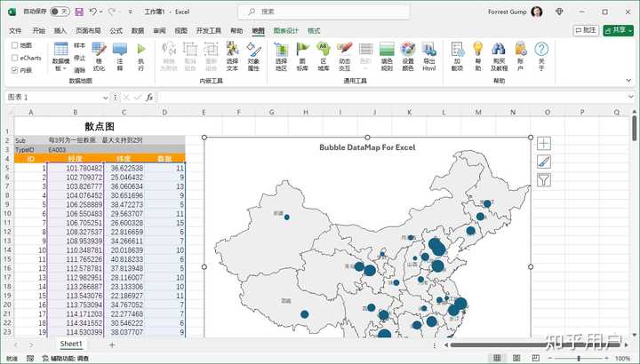Screen dimensions: 640x364
Task: Switch to the 开始 Home tab
Action: [x=39, y=30]
